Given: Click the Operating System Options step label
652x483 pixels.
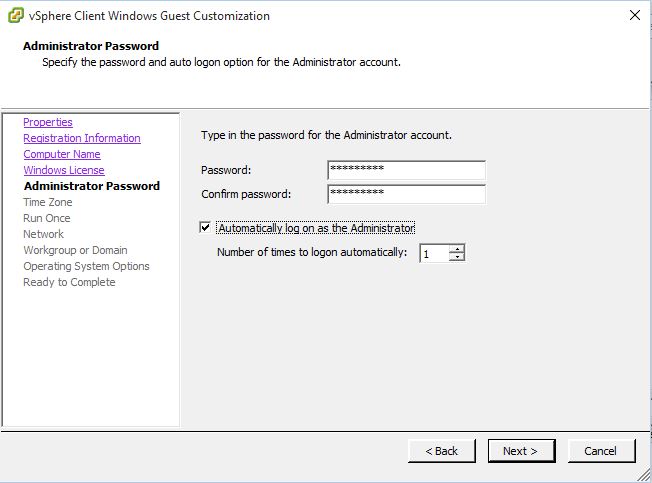Looking at the screenshot, I should tap(86, 266).
